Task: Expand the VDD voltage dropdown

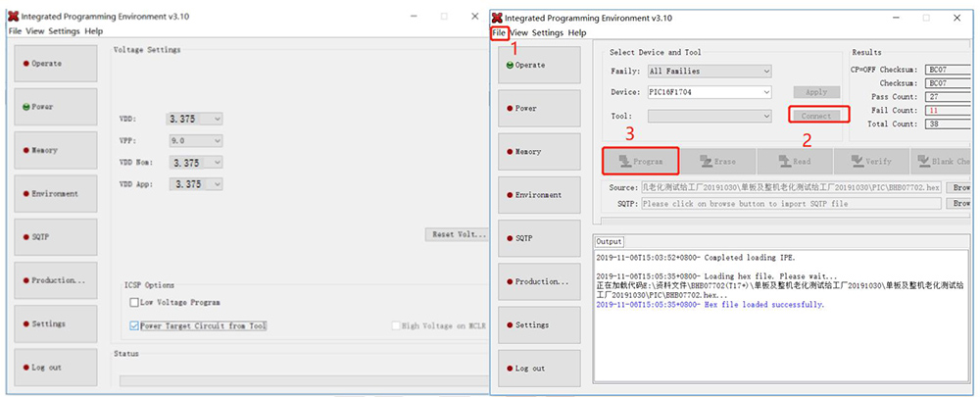Action: (195, 119)
